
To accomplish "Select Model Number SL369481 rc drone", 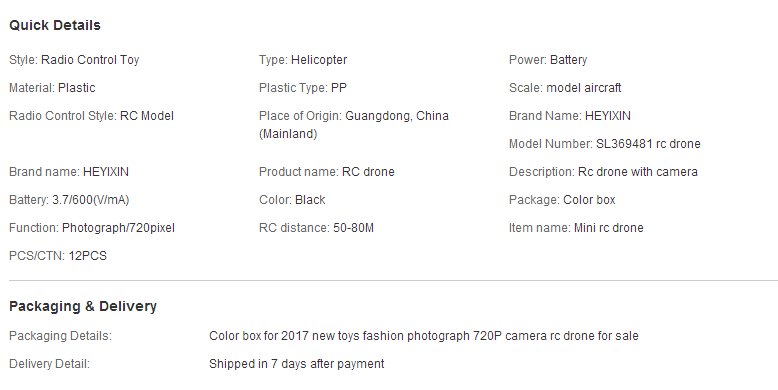I will pyautogui.click(x=604, y=144).
